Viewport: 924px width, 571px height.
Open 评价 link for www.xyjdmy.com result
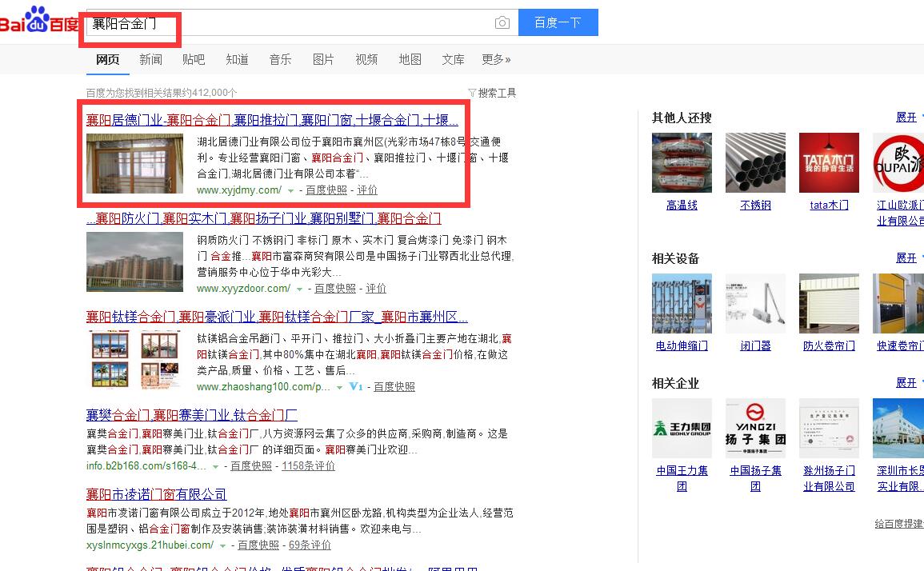click(367, 190)
